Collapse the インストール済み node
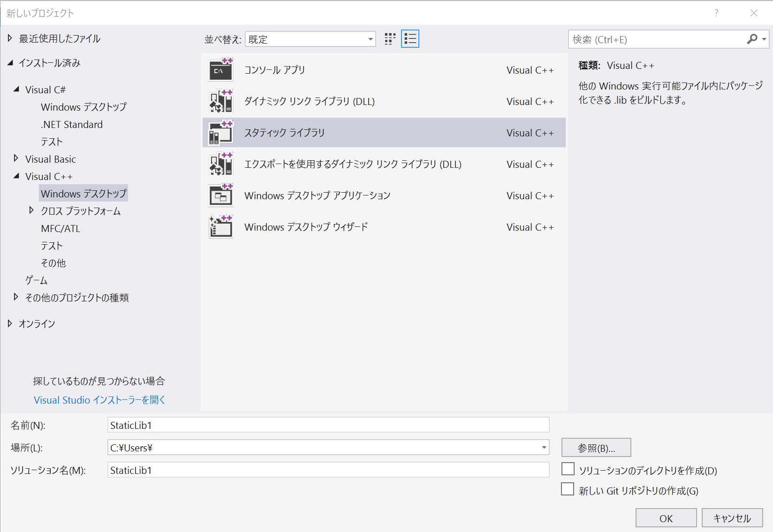The height and width of the screenshot is (532, 773). coord(10,63)
